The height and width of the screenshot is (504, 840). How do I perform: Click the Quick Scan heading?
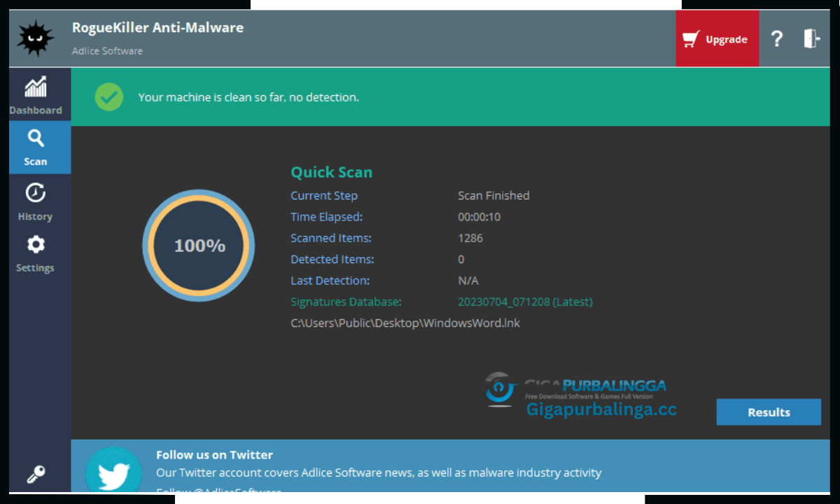coord(332,172)
